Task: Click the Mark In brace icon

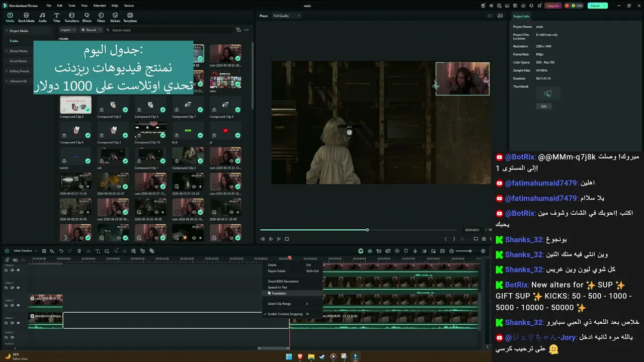Action: [x=446, y=239]
